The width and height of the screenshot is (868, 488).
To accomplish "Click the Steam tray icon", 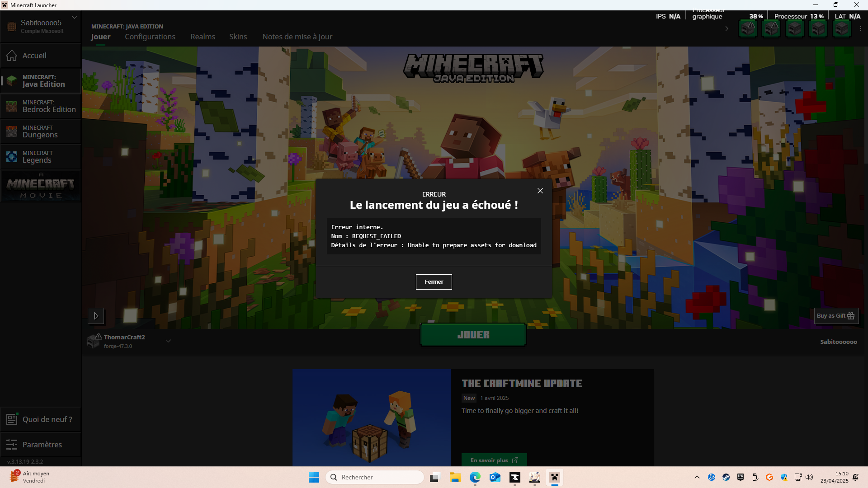I will pyautogui.click(x=726, y=477).
